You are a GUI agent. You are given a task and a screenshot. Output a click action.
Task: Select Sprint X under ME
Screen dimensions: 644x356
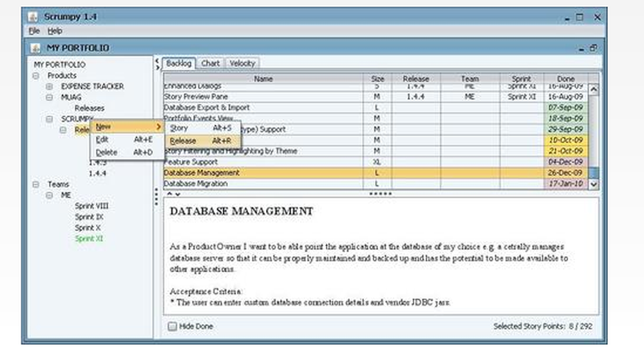pyautogui.click(x=88, y=228)
